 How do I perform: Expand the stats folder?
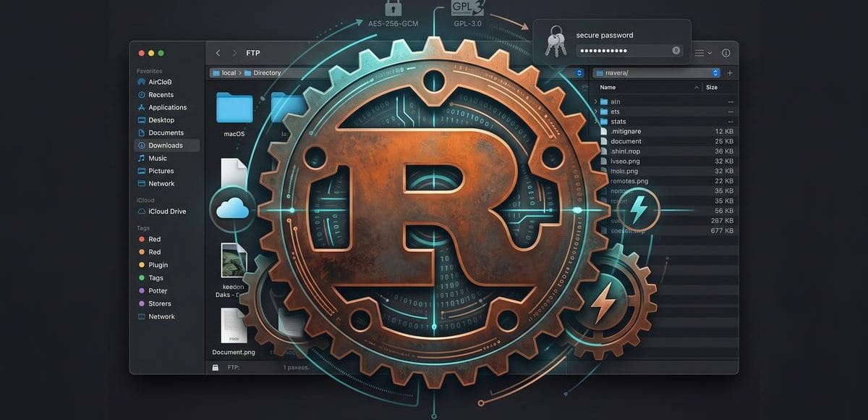[596, 122]
